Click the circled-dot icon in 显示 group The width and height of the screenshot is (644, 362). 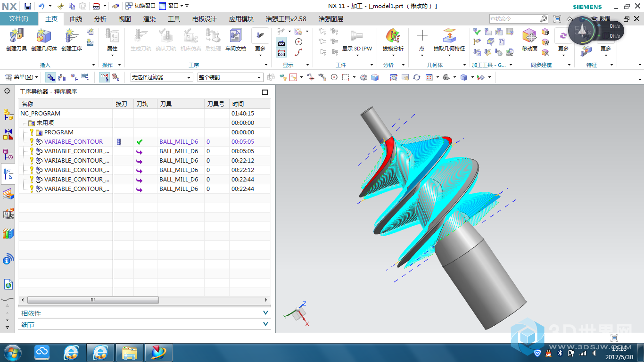(298, 41)
